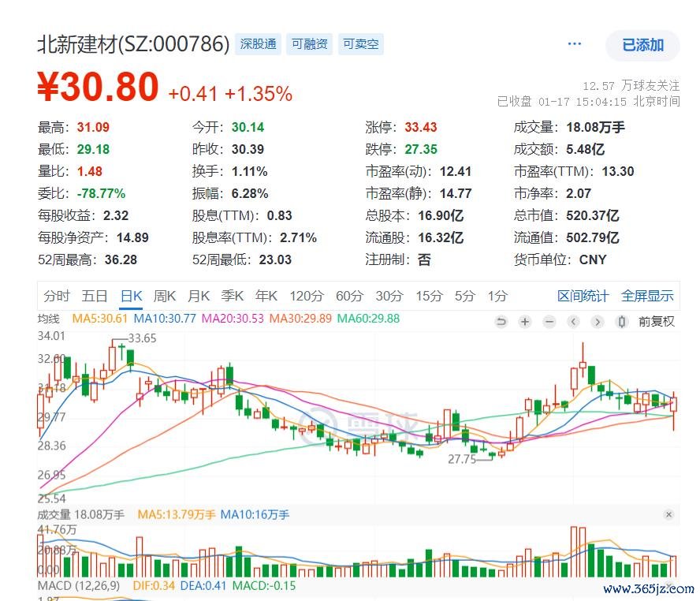Click the MA20:30.53 moving average label
The width and height of the screenshot is (700, 601).
pos(233,319)
